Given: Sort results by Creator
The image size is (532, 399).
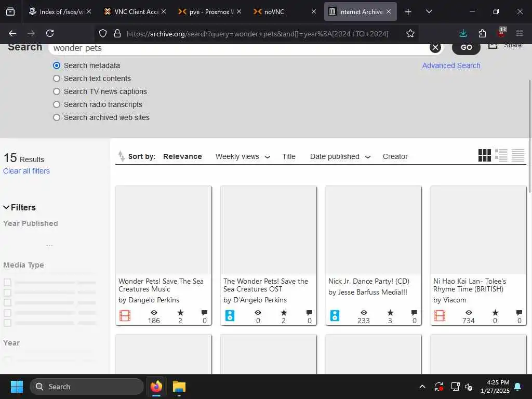Looking at the screenshot, I should point(395,156).
